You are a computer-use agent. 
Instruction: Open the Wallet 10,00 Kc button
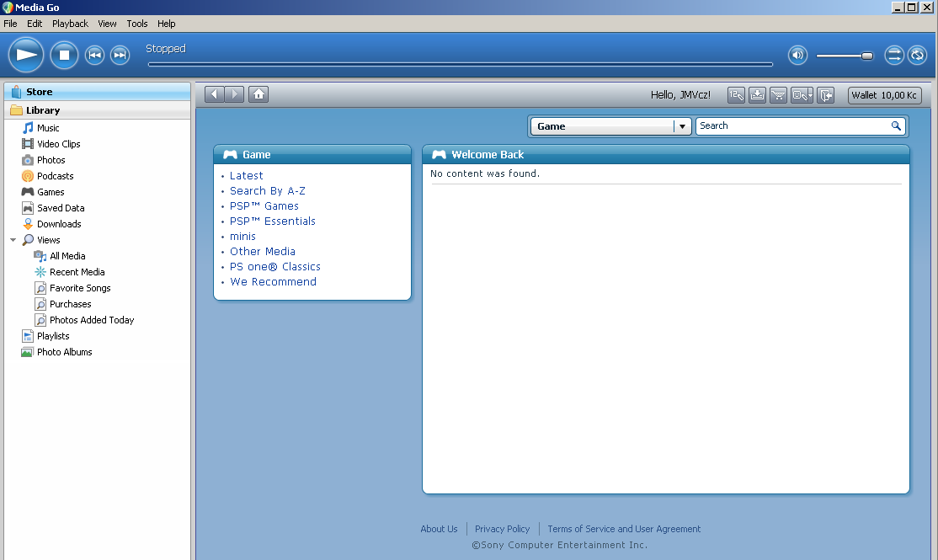[x=885, y=95]
